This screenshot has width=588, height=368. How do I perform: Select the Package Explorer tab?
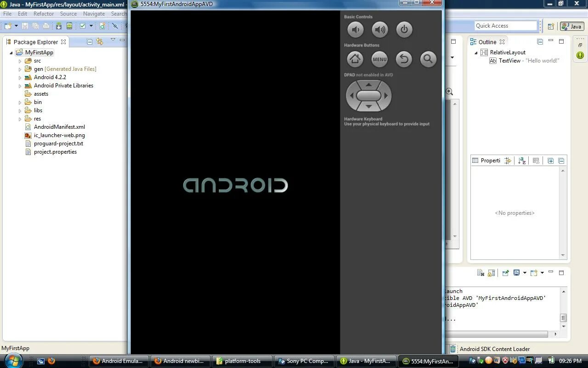pos(35,42)
